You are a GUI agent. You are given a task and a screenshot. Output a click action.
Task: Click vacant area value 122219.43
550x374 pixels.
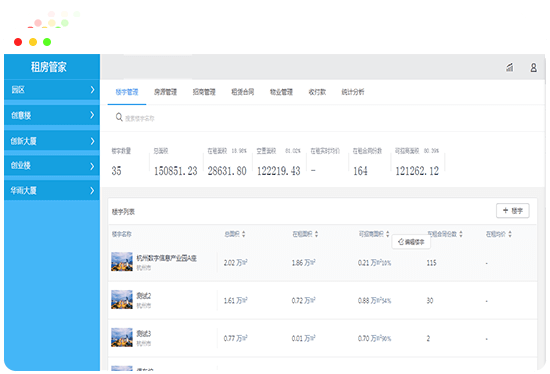[279, 171]
